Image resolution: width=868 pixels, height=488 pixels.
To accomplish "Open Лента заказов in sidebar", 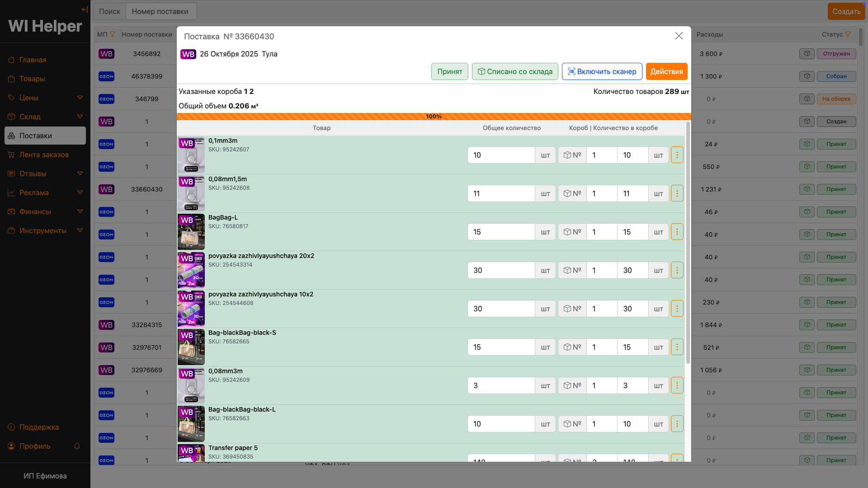I will click(x=44, y=155).
